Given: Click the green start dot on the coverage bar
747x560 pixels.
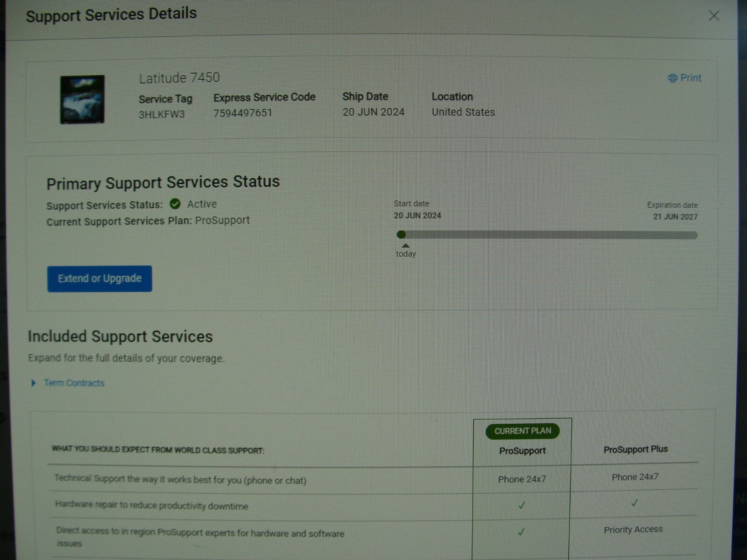Looking at the screenshot, I should click(401, 234).
